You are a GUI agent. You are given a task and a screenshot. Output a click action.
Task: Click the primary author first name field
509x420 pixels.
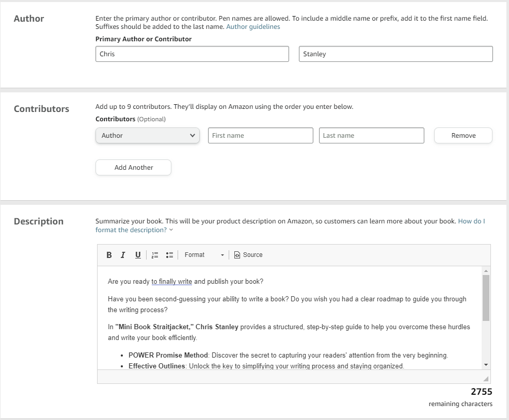point(192,54)
